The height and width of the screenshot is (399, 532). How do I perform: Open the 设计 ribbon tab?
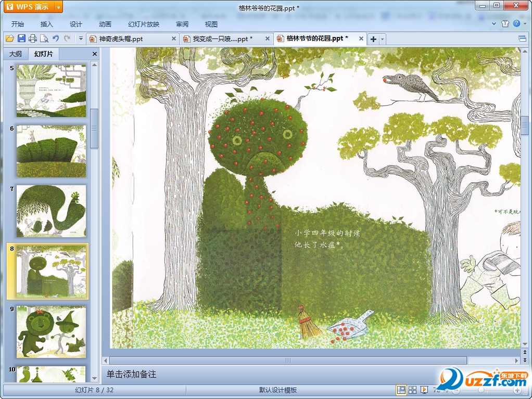(x=76, y=24)
